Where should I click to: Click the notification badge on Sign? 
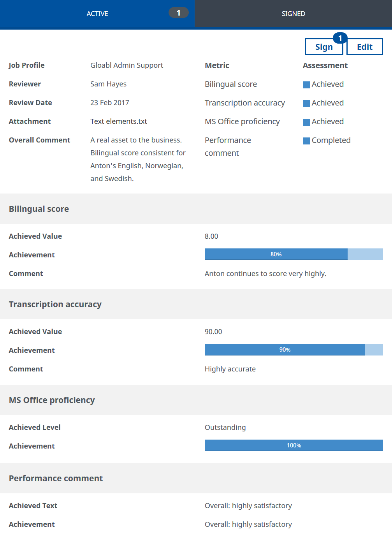tap(340, 38)
